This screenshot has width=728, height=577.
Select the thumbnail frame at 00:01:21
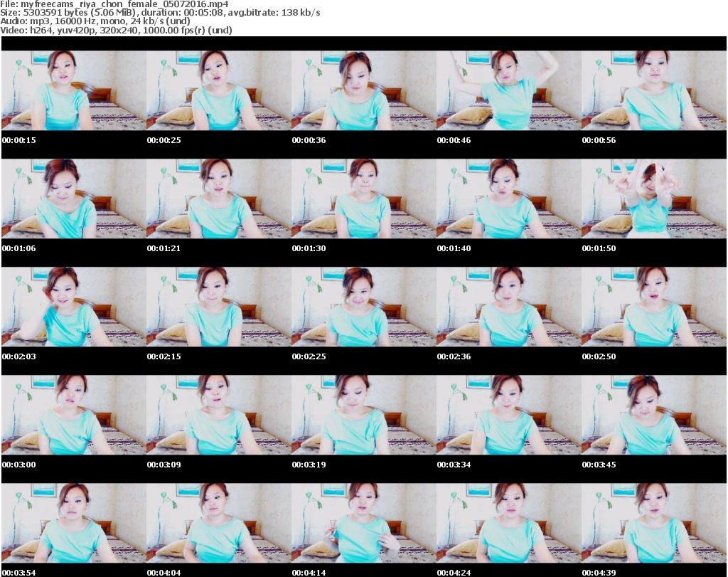click(x=219, y=198)
